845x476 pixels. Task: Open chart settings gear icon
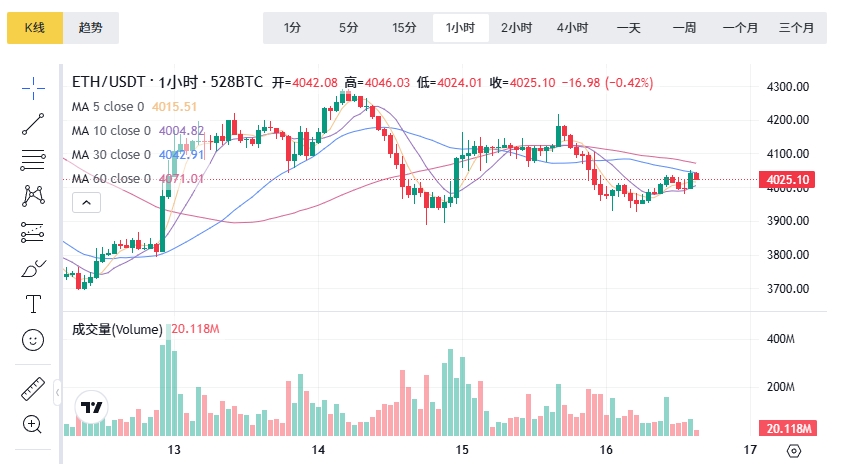click(x=794, y=451)
